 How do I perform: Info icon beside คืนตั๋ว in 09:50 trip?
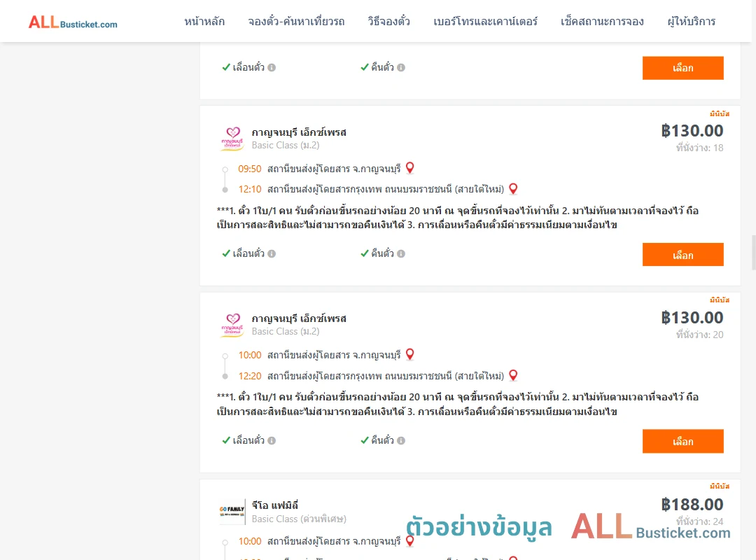[x=401, y=253]
